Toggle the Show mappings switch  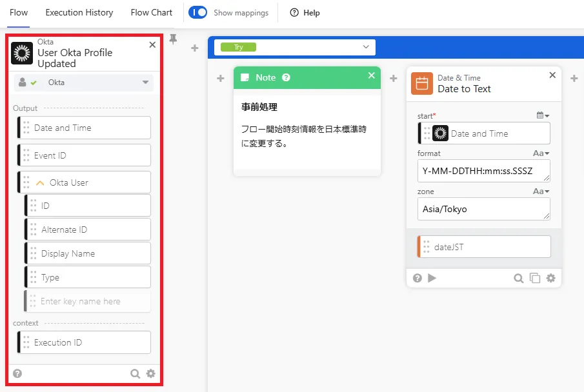(197, 12)
